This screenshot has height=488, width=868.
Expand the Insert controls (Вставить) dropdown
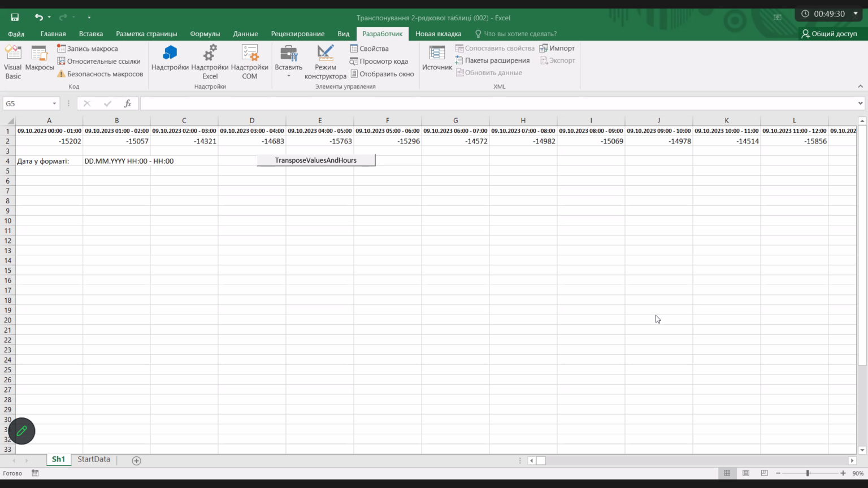(x=288, y=76)
